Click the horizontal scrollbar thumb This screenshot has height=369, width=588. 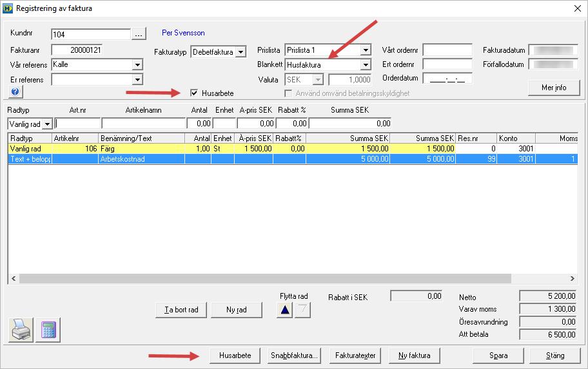coord(265,278)
